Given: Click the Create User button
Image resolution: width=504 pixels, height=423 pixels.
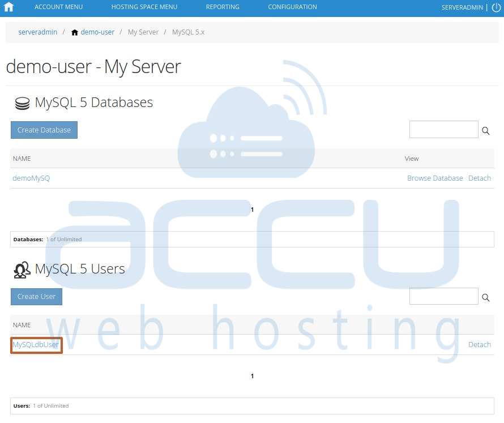Looking at the screenshot, I should coord(36,296).
